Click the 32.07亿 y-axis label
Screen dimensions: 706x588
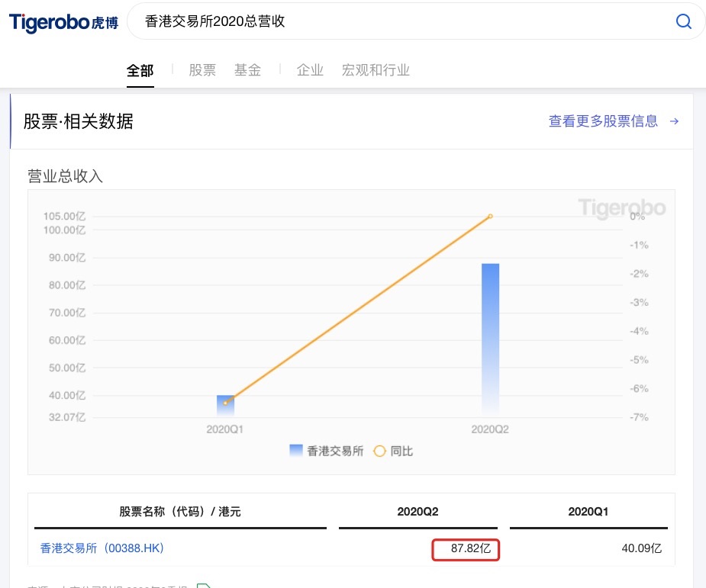click(x=67, y=417)
